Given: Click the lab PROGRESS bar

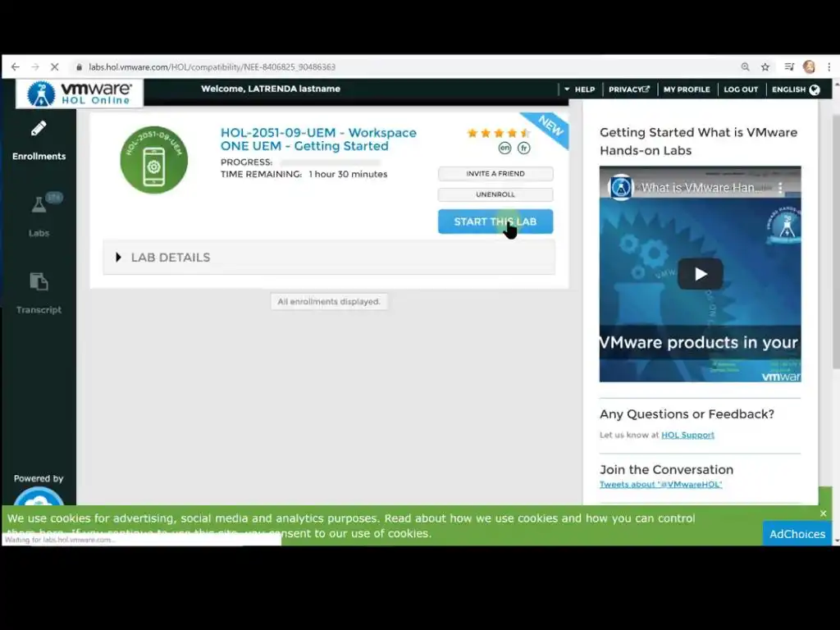Looking at the screenshot, I should tap(330, 162).
